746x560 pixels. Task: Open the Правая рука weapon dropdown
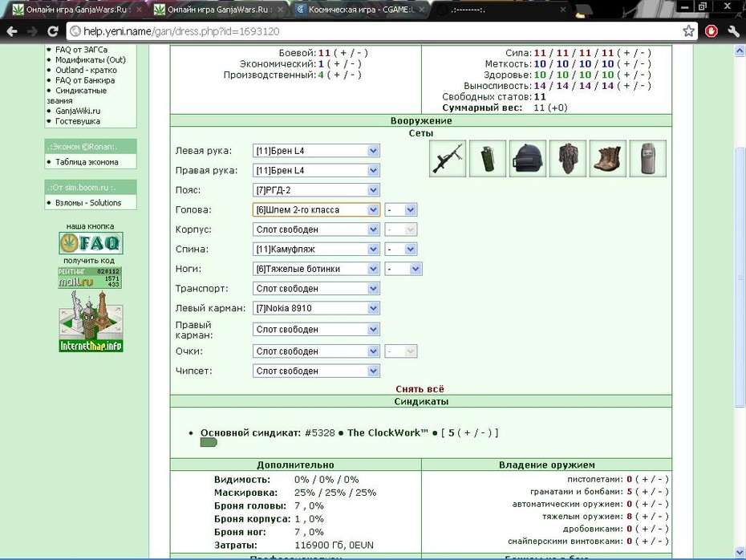point(316,170)
